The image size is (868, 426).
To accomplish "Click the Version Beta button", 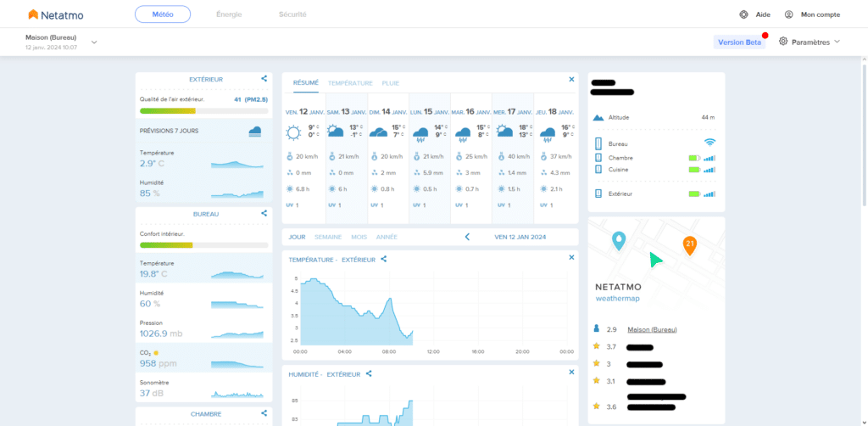I will pyautogui.click(x=739, y=42).
